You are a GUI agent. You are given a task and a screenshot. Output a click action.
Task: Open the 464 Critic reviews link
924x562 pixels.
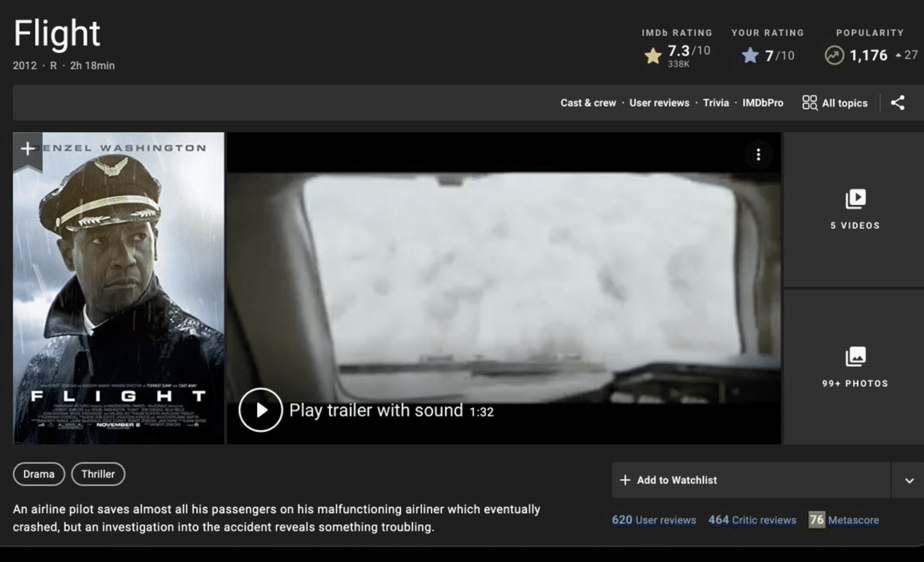pyautogui.click(x=752, y=520)
